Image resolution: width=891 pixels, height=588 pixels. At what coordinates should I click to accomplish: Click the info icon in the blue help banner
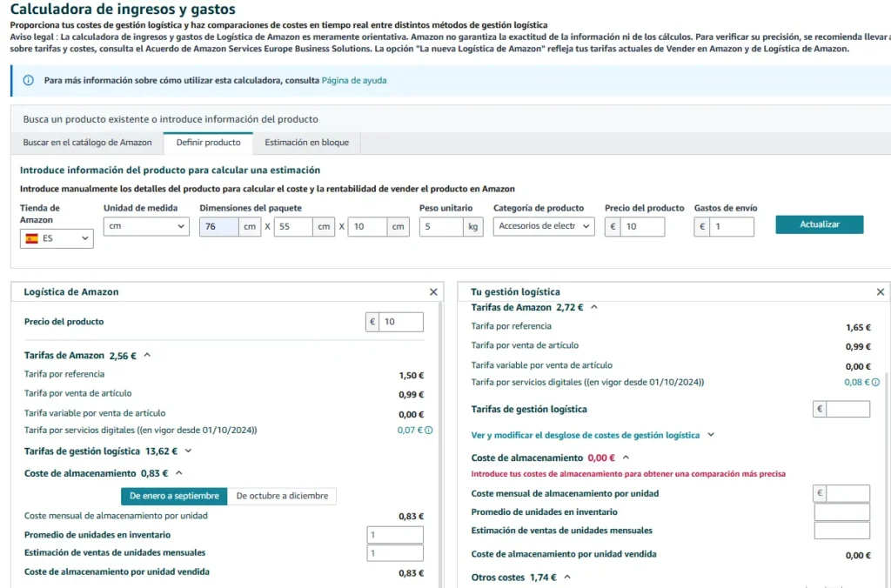click(28, 80)
